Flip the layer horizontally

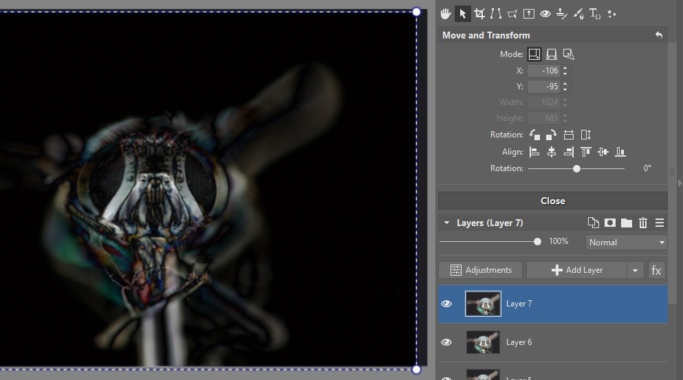coord(568,135)
